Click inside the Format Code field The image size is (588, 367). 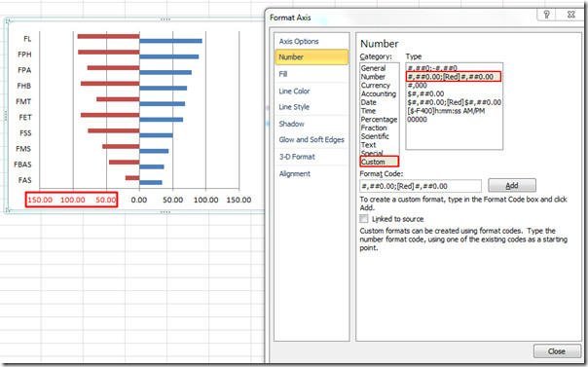(x=421, y=186)
